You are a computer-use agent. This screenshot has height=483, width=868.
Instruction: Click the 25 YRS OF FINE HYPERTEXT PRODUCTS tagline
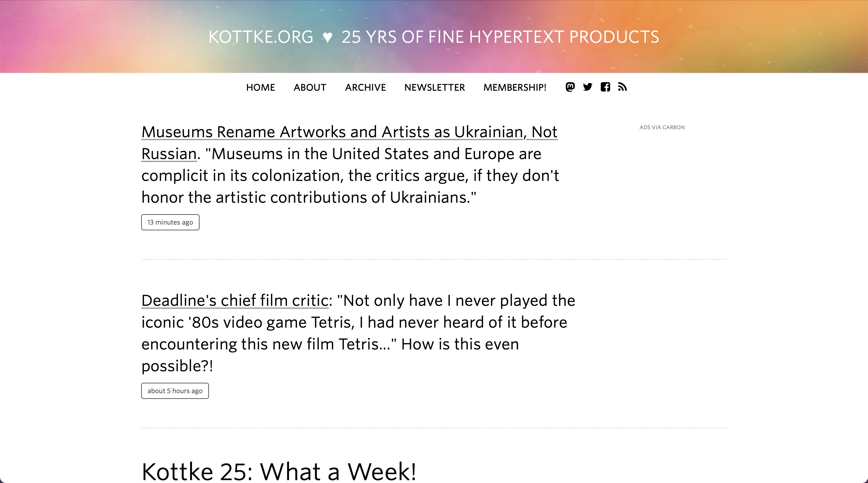pyautogui.click(x=500, y=37)
